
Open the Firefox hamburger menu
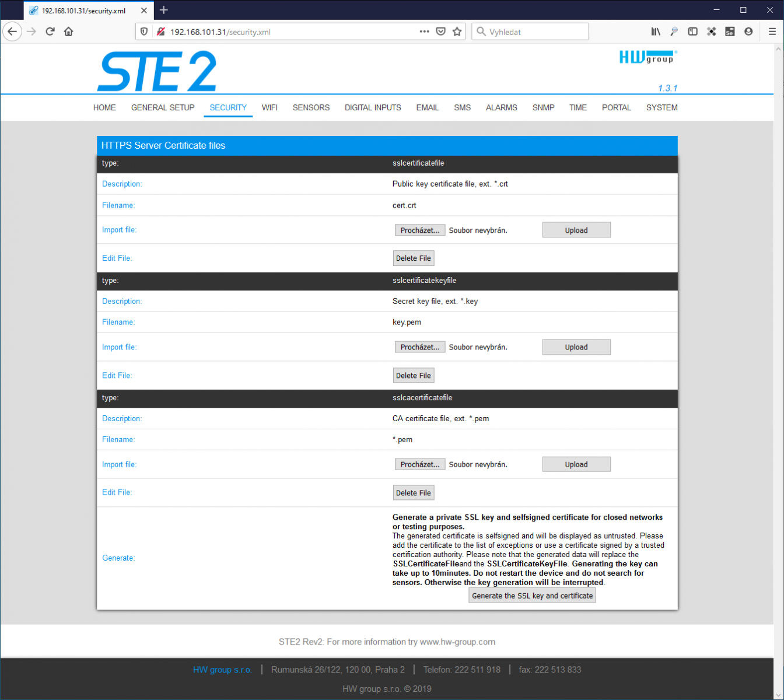pos(772,32)
